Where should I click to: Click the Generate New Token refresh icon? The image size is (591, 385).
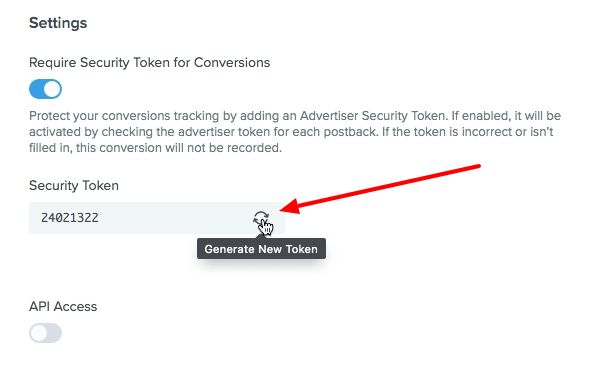(261, 218)
